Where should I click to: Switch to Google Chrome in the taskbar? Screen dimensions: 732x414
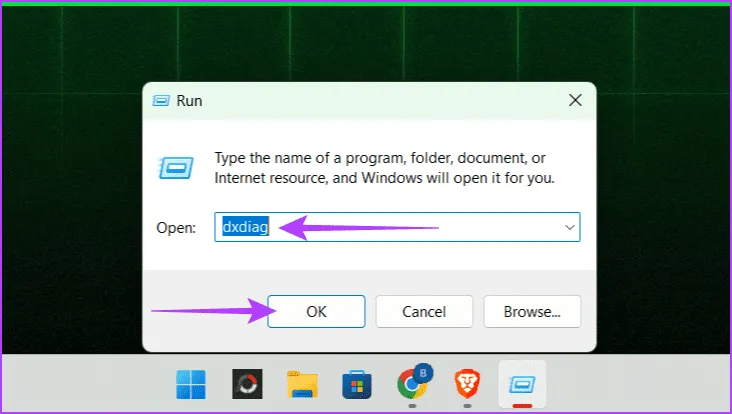pos(411,384)
